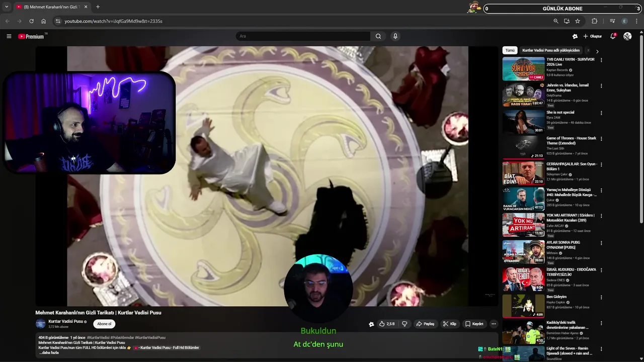The image size is (644, 362).
Task: Select Kurtlar Vadisi Pusu adlı yükleyiciden chip
Action: [551, 50]
